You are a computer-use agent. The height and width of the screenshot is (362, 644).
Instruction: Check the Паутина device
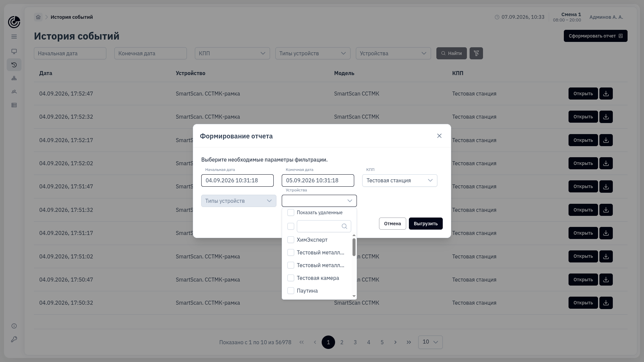pos(291,291)
